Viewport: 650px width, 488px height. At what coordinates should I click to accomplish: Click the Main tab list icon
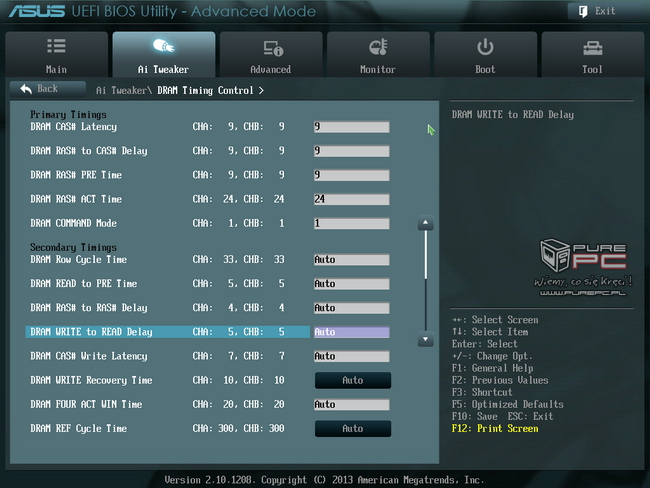click(x=56, y=46)
